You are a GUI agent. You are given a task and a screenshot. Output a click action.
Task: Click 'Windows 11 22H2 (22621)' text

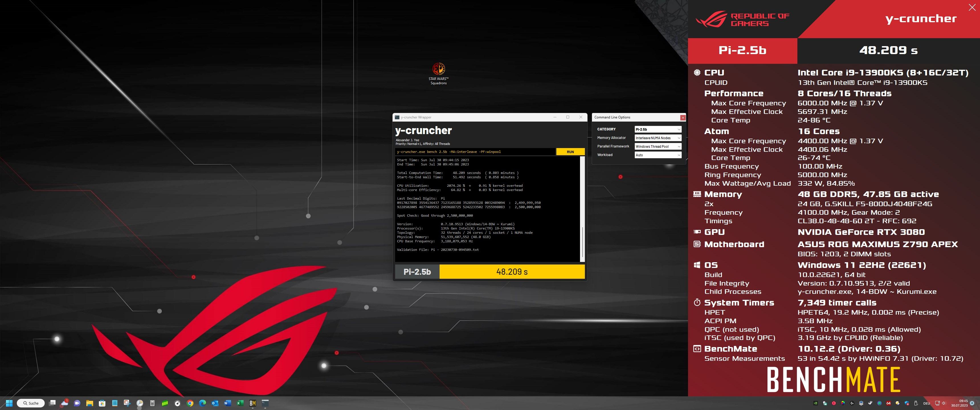tap(862, 265)
